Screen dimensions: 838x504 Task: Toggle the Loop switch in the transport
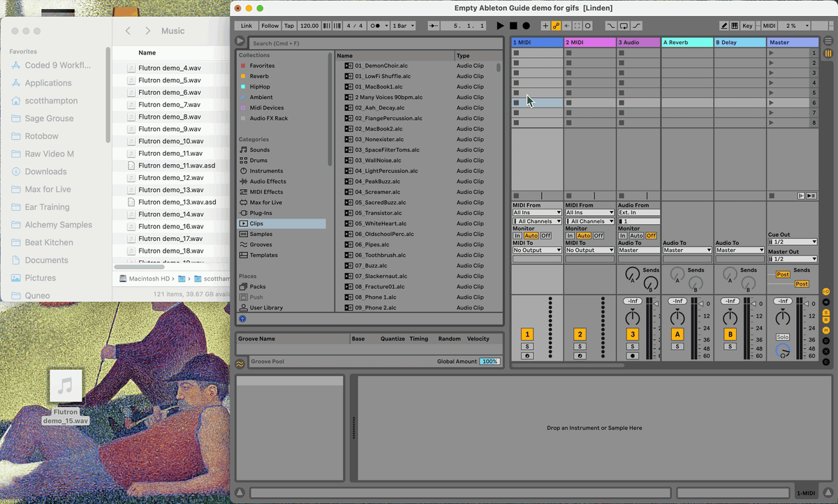pos(624,26)
